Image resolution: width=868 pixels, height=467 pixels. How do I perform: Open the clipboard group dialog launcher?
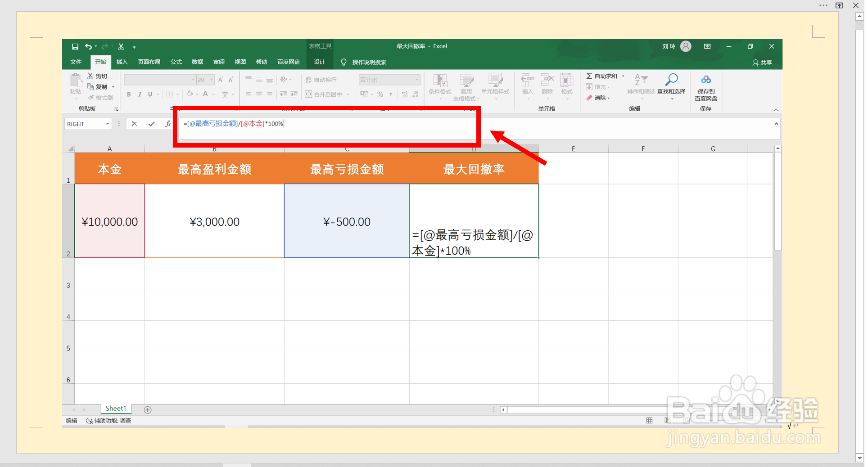(x=116, y=109)
